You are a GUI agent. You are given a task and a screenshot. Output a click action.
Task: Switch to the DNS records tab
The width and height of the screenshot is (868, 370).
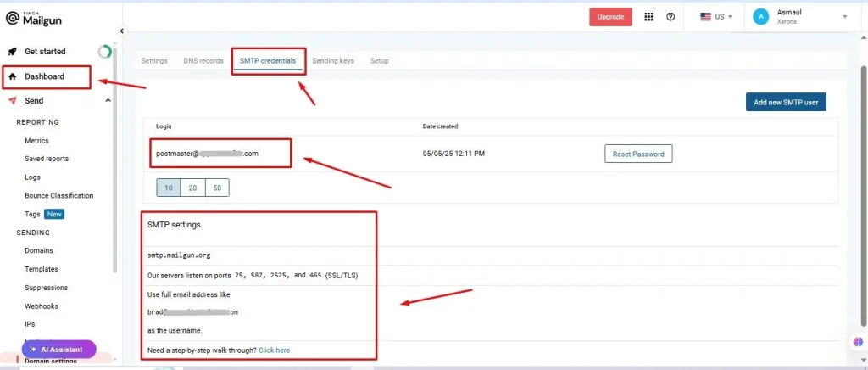(x=203, y=61)
